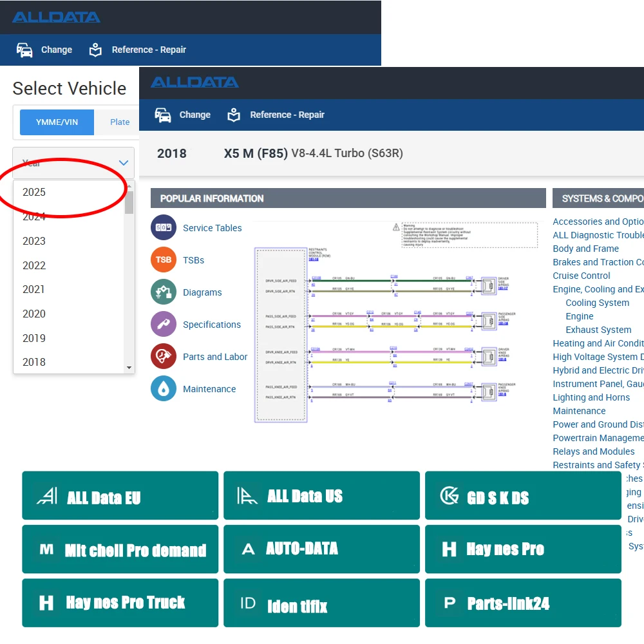Click the Mitchell Pro demand button
Screen dimensions: 644x644
pos(120,549)
